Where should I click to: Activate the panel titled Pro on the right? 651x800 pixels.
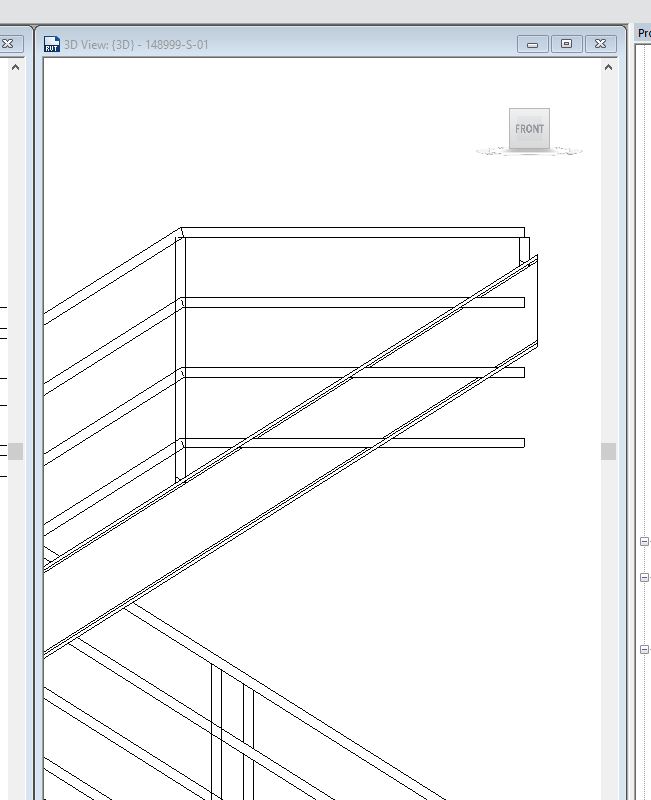pos(644,34)
